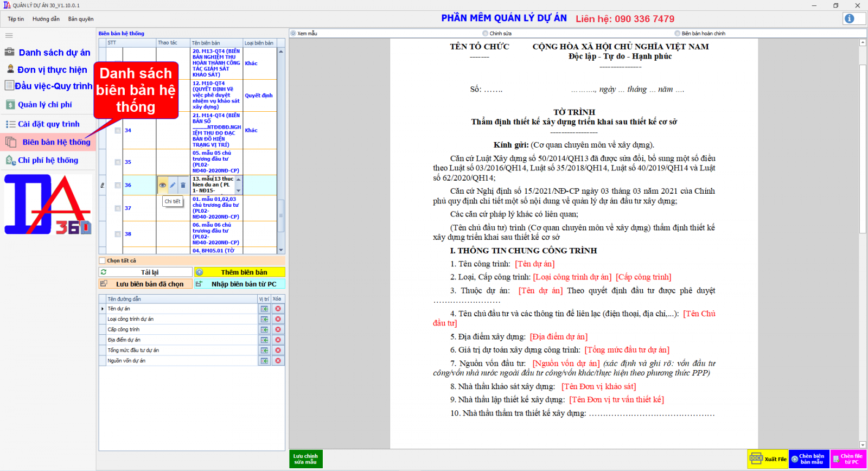The image size is (868, 471).
Task: Tick the checkbox for row 38
Action: click(118, 234)
